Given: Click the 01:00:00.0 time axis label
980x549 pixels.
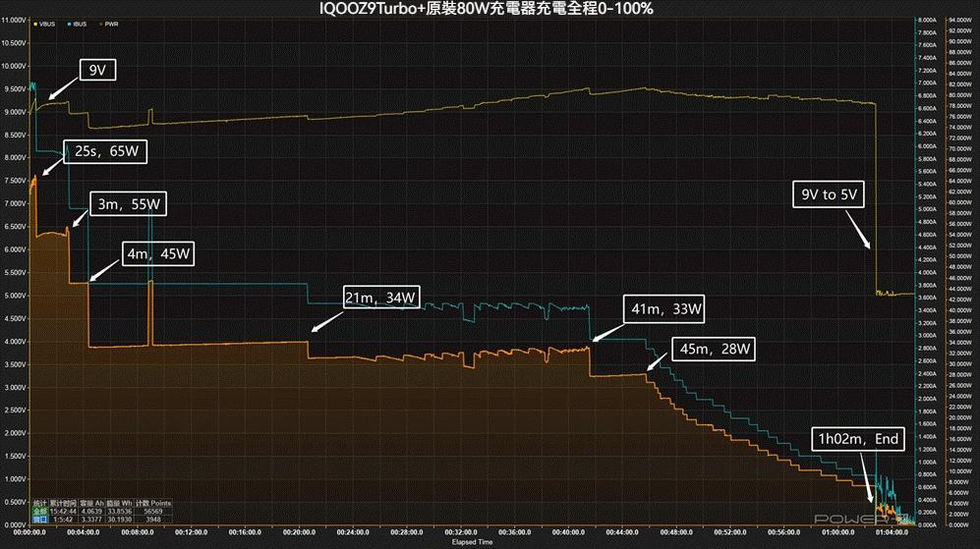Looking at the screenshot, I should point(838,532).
